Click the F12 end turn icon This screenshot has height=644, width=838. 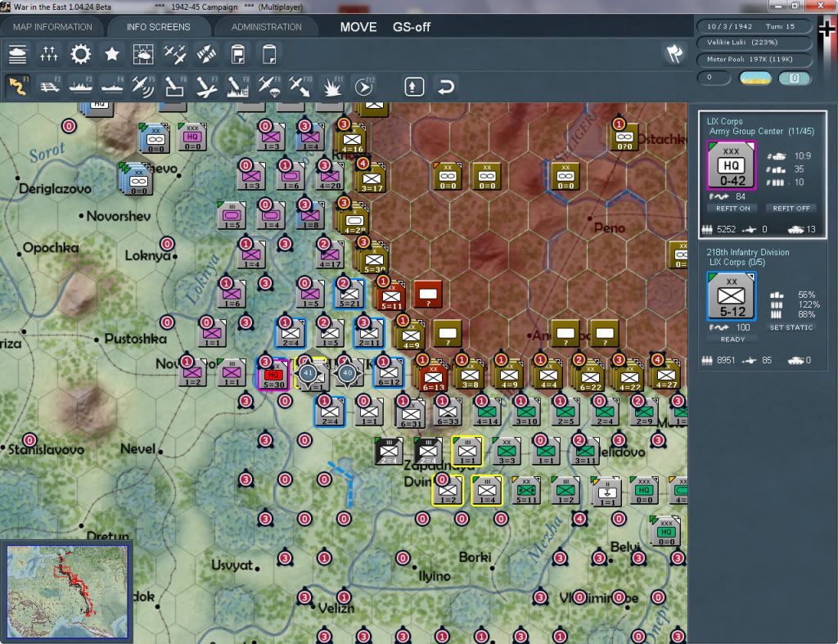pyautogui.click(x=364, y=86)
